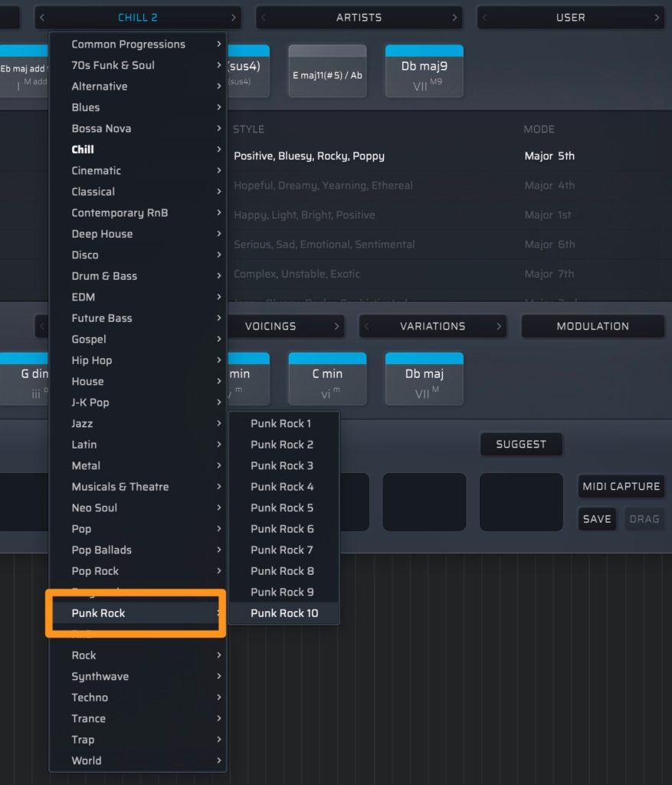
Task: Click the previous arrow in ARTISTS selector
Action: pos(264,18)
